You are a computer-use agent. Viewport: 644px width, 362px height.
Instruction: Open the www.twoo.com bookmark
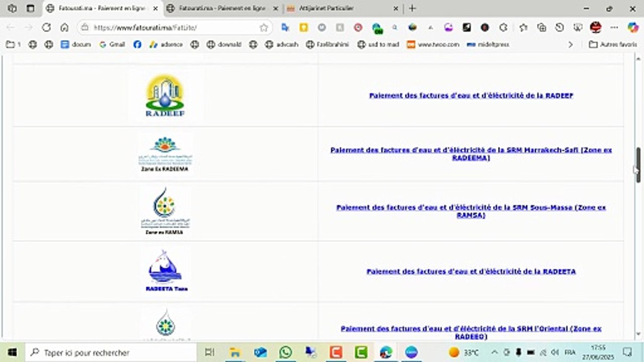[x=433, y=44]
